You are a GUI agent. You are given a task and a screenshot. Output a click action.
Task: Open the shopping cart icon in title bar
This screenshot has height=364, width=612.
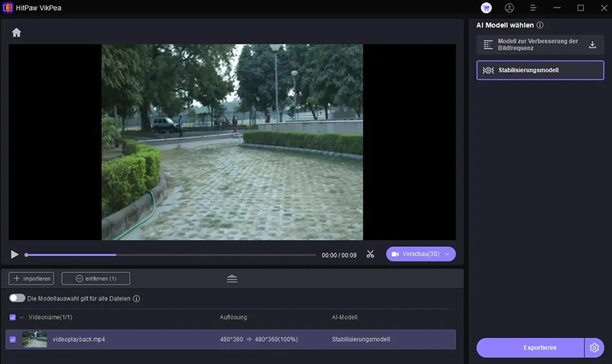(x=486, y=8)
